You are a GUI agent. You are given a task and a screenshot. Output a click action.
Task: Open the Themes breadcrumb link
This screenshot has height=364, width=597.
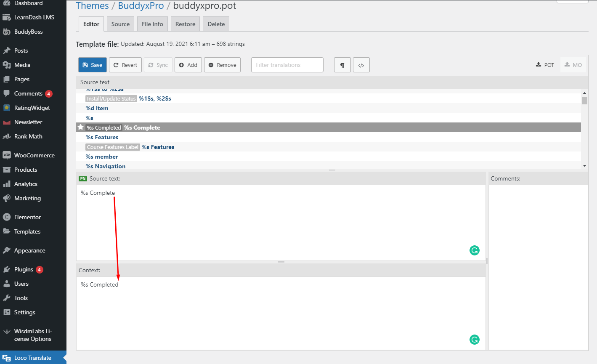pyautogui.click(x=92, y=6)
